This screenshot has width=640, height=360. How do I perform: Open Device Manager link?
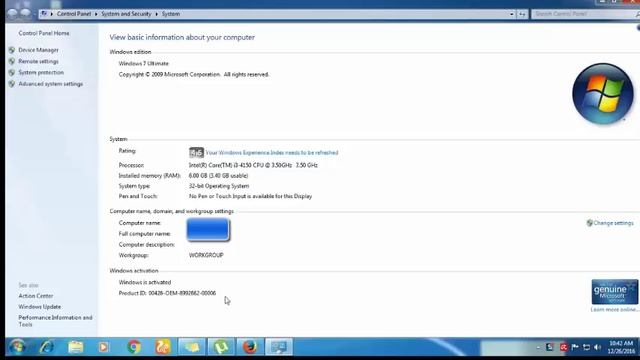tap(38, 50)
